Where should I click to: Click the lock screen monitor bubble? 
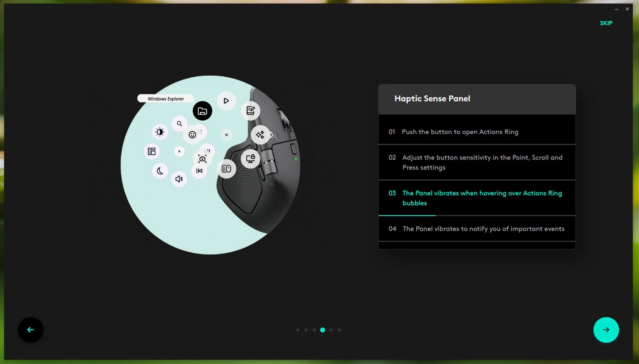(251, 159)
